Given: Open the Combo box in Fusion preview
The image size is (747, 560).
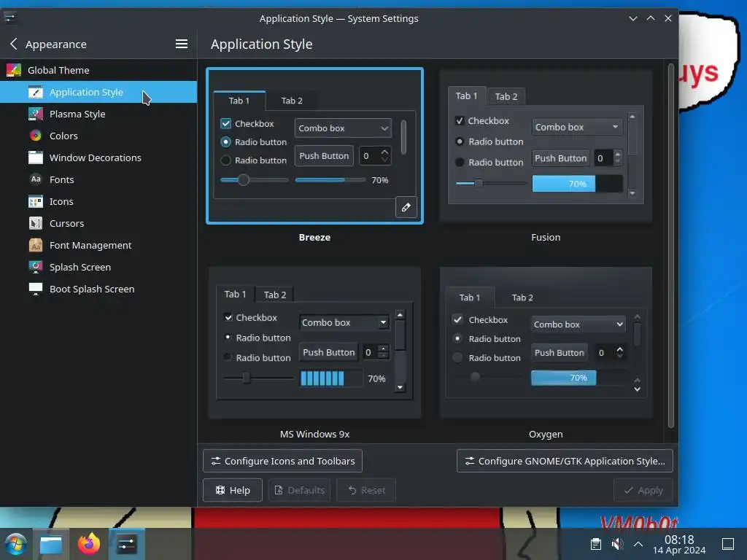Looking at the screenshot, I should [577, 127].
